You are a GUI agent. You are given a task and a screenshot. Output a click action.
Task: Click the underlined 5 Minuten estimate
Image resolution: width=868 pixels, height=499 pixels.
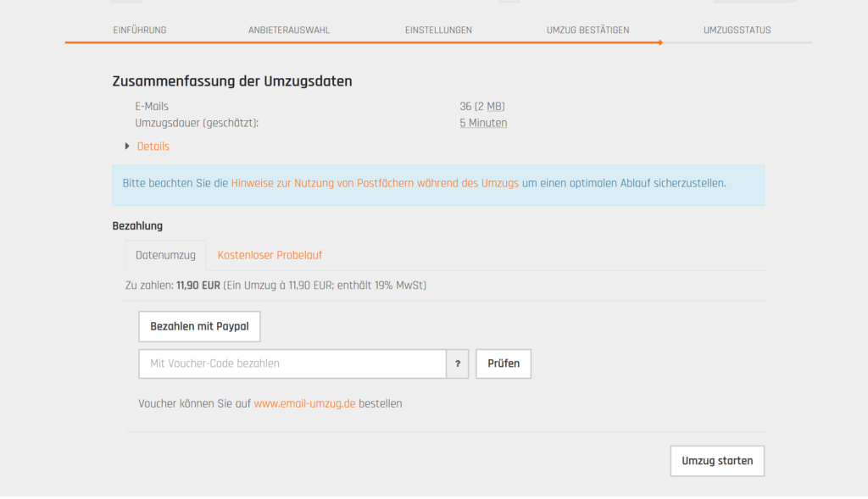(483, 123)
